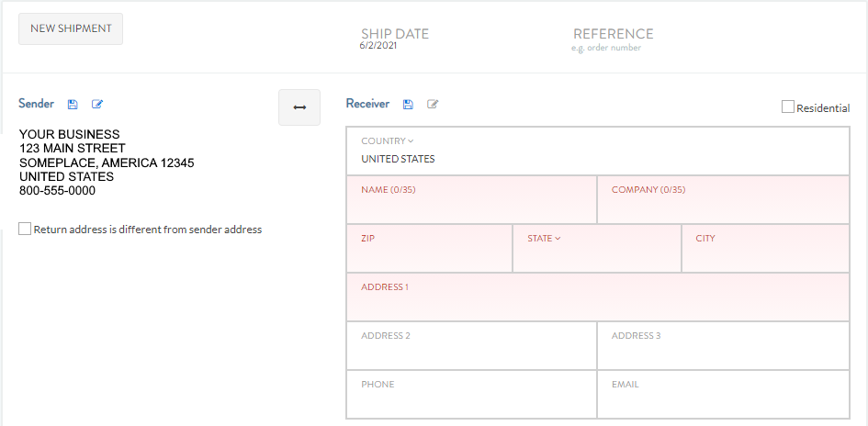Click the Ship Date value 6/2/2021
This screenshot has width=868, height=426.
378,45
